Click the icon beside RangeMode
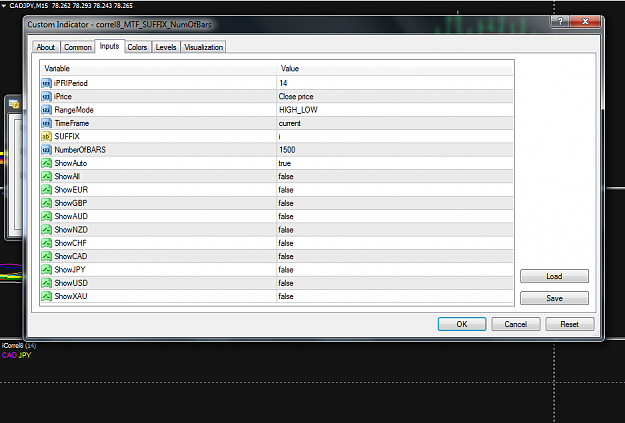 (47, 110)
